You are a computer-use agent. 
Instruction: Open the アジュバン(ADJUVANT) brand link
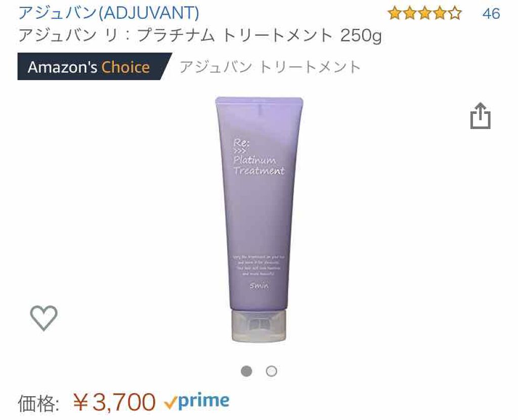pos(109,13)
